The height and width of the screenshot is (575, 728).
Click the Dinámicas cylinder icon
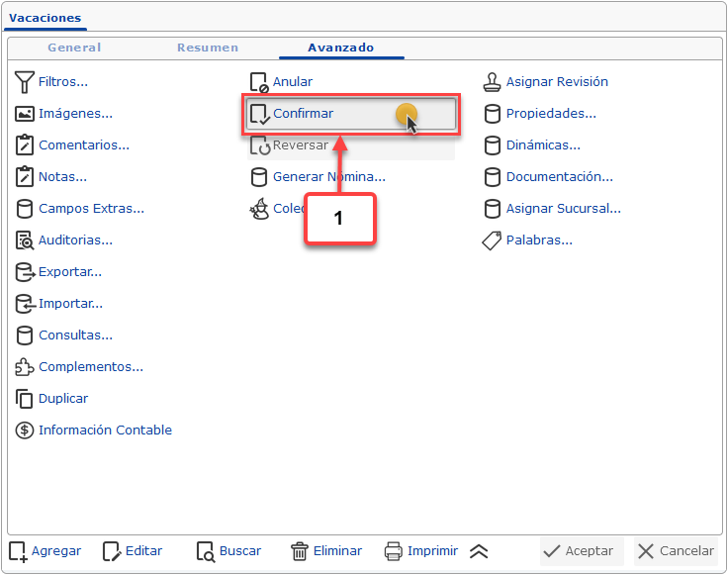493,145
